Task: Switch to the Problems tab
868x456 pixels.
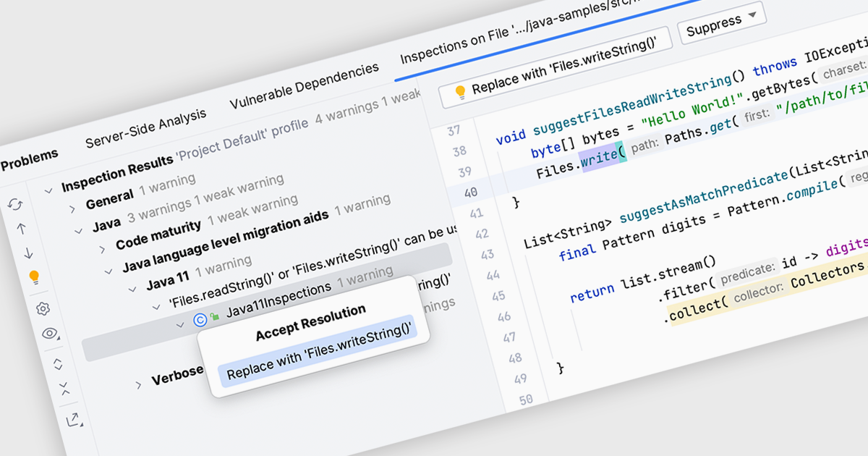Action: (x=29, y=160)
